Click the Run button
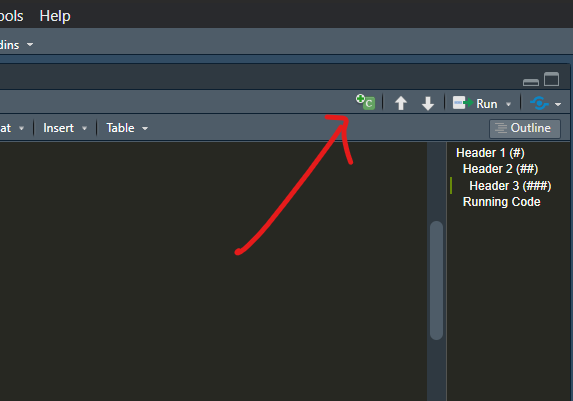Image resolution: width=573 pixels, height=401 pixels. (x=475, y=103)
